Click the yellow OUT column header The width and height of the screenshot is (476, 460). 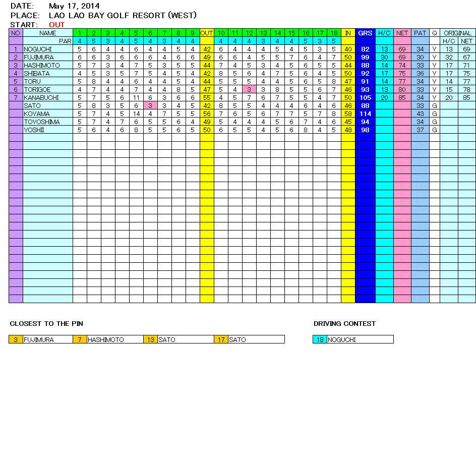click(x=207, y=33)
